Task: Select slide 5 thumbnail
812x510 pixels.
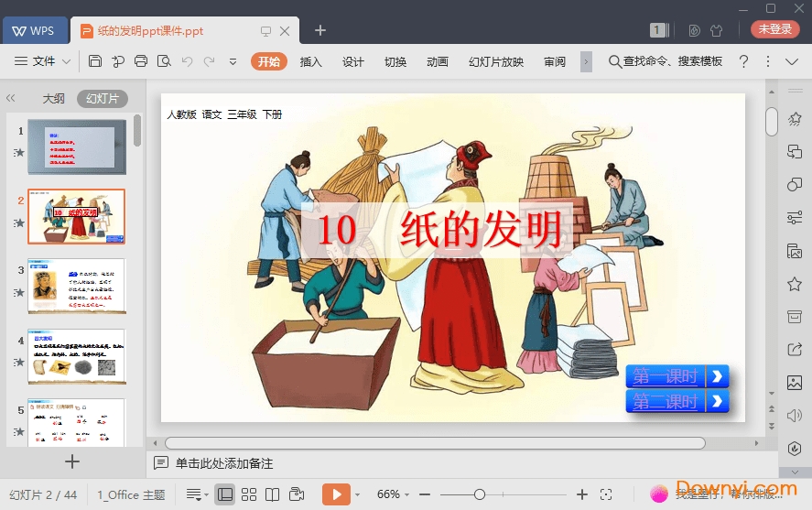Action: point(77,422)
